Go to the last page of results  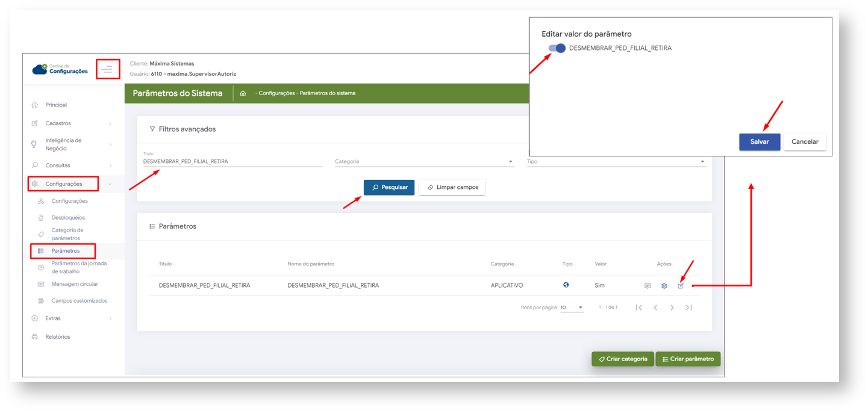[688, 307]
